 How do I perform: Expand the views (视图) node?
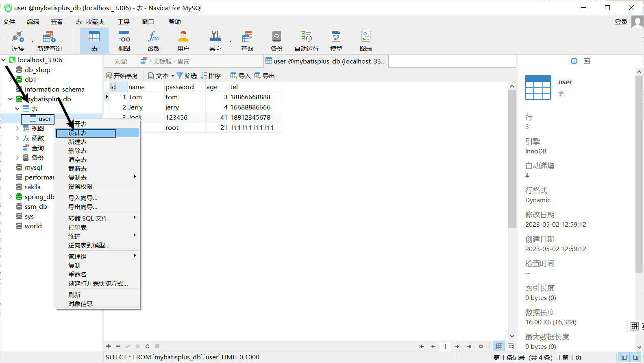pos(17,128)
